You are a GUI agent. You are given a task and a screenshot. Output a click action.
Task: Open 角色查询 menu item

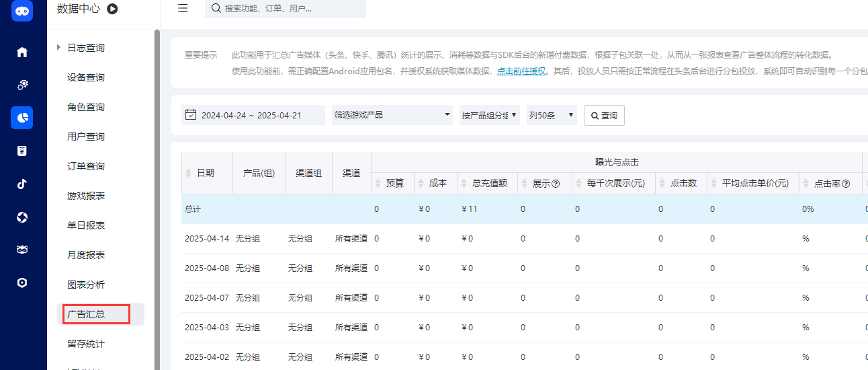86,107
